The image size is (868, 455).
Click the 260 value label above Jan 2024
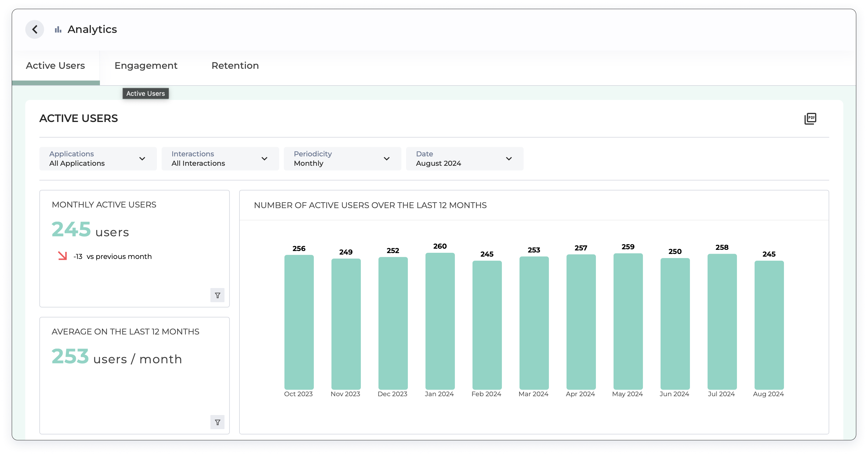point(440,246)
